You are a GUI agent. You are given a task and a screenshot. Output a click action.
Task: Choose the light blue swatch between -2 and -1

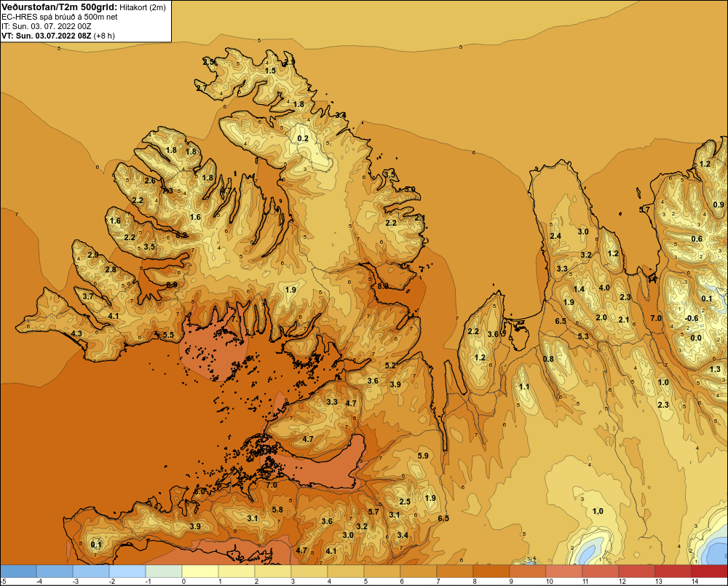click(x=127, y=571)
